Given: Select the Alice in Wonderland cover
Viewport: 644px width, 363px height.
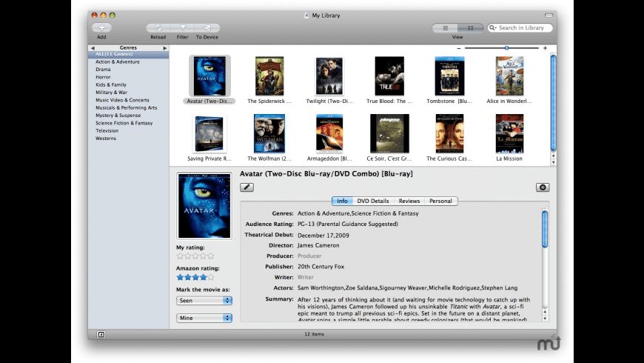Looking at the screenshot, I should pyautogui.click(x=509, y=76).
